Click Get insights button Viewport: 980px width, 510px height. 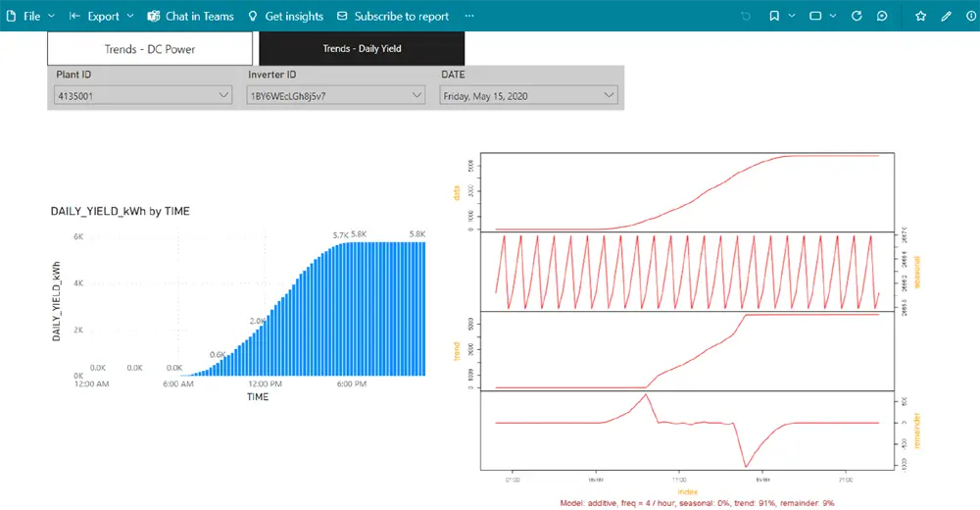pyautogui.click(x=285, y=17)
